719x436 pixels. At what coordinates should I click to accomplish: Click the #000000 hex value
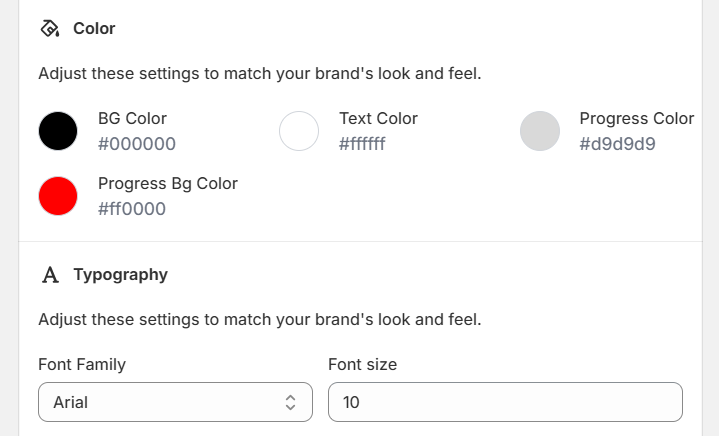[137, 144]
